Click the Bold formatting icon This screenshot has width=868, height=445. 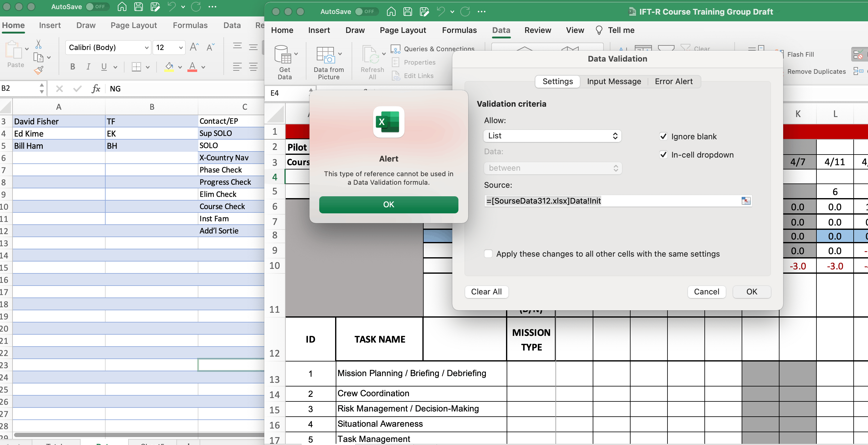72,67
